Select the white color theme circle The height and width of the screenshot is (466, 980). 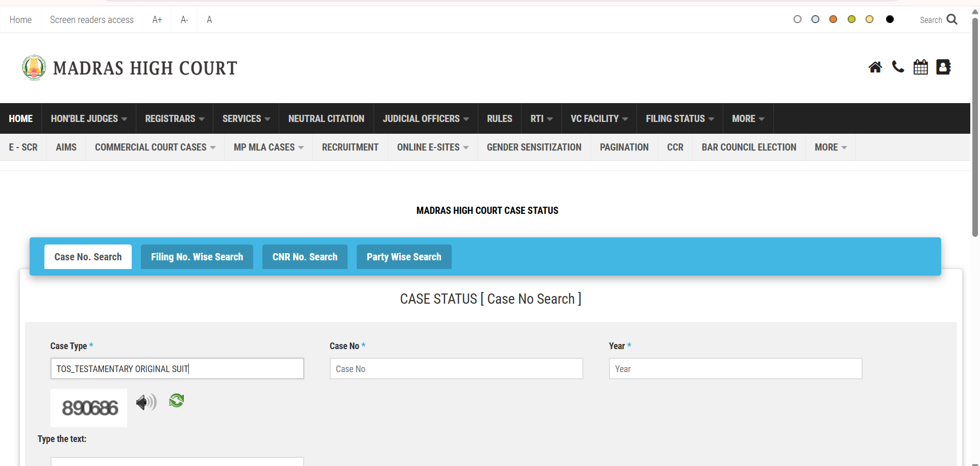click(x=797, y=19)
